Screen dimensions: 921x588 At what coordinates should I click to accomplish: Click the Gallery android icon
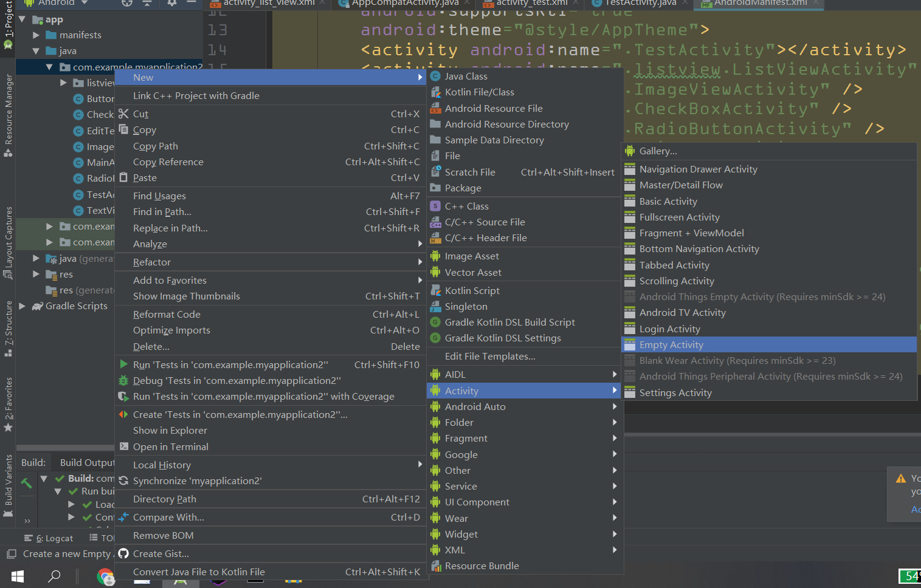point(630,151)
